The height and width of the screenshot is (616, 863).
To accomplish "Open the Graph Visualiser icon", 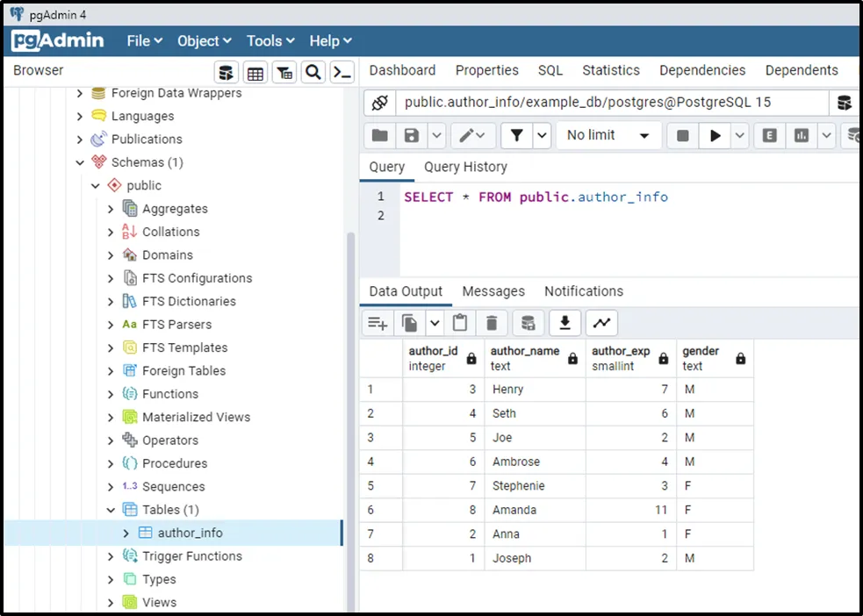I will click(x=601, y=323).
